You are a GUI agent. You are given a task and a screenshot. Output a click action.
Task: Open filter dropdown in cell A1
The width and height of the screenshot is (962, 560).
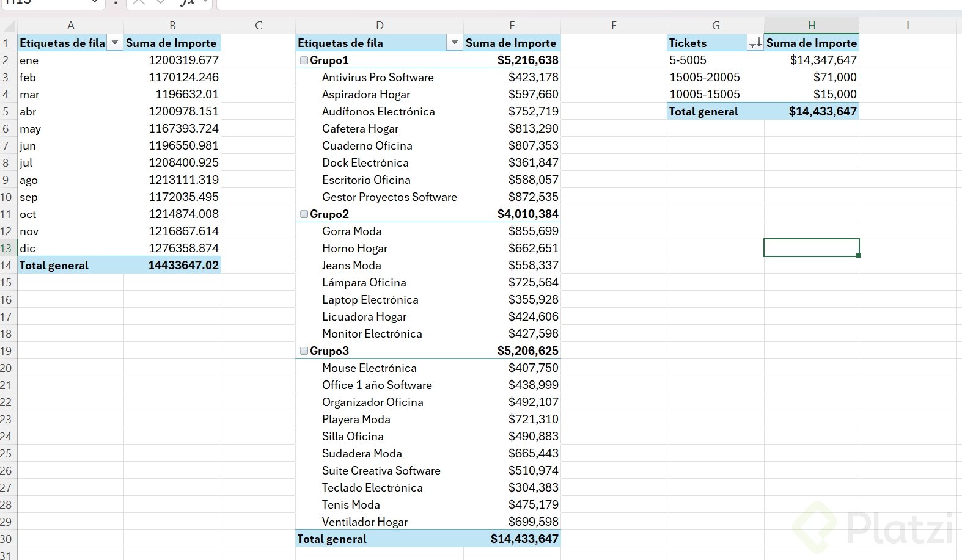pos(114,43)
